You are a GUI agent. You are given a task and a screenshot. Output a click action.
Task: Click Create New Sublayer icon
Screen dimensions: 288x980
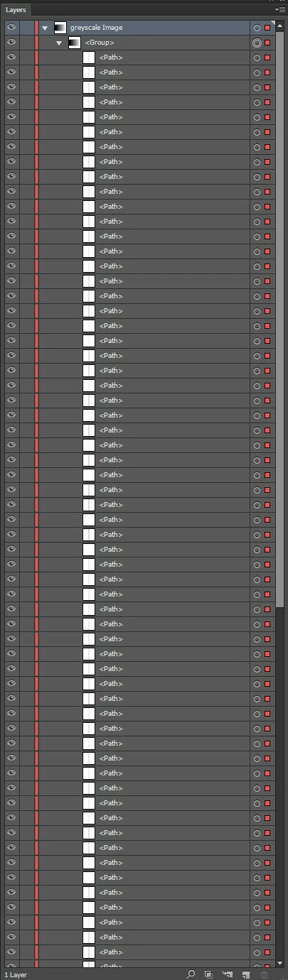[228, 974]
